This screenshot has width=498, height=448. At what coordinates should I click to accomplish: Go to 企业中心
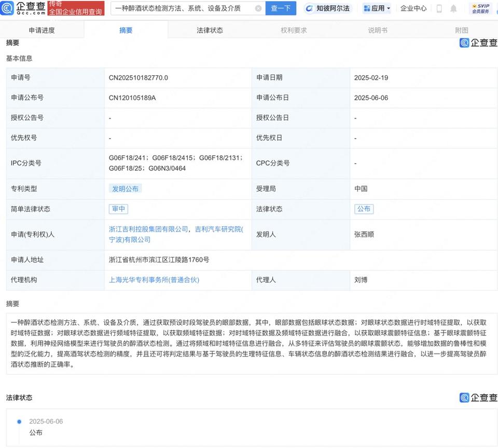(x=413, y=9)
